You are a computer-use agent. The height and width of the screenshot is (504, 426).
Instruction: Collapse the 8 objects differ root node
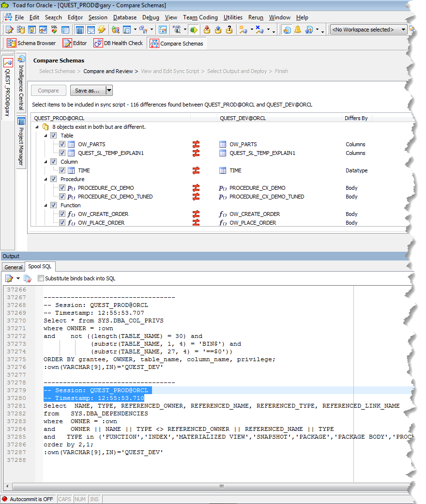tap(37, 127)
